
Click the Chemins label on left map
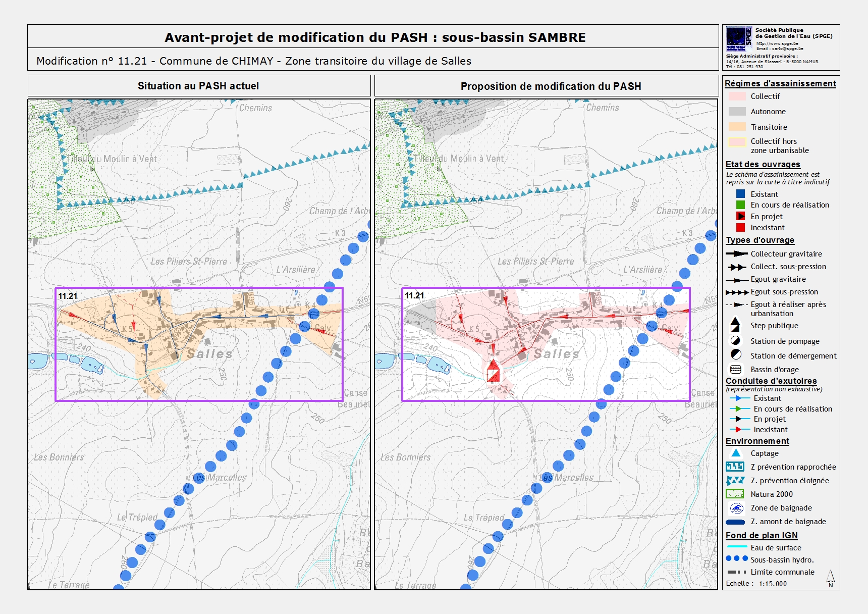point(255,108)
